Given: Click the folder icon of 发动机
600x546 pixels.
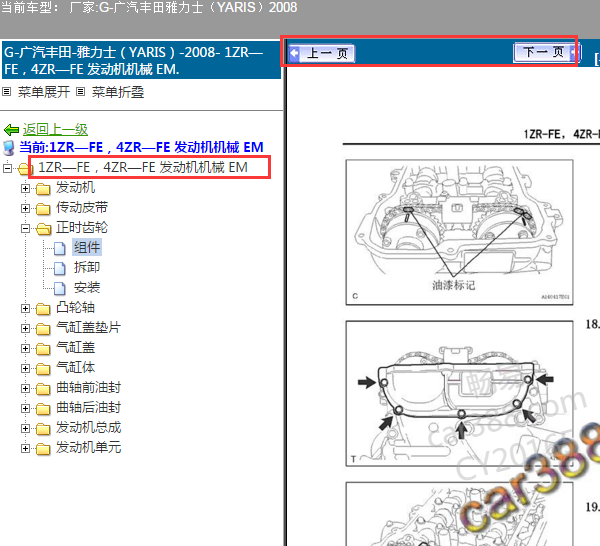Looking at the screenshot, I should [43, 189].
